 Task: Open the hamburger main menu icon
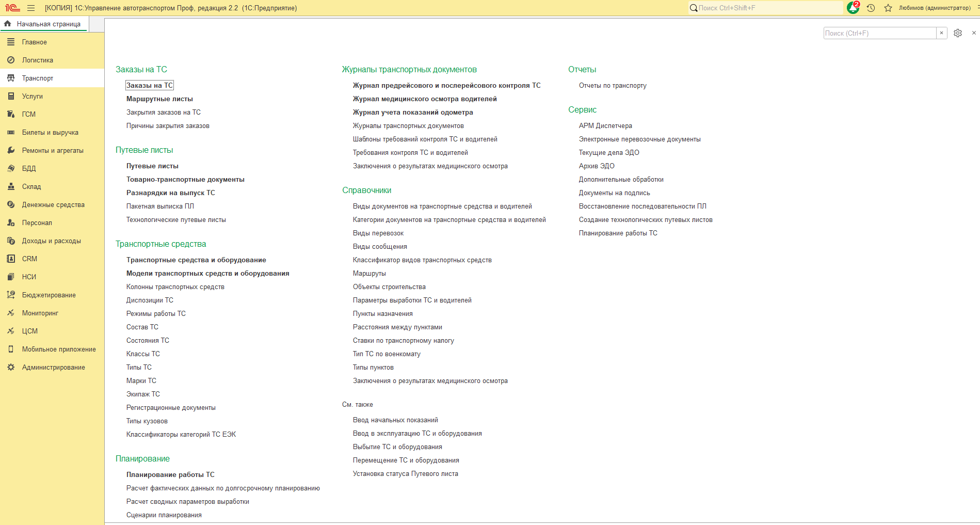(31, 8)
